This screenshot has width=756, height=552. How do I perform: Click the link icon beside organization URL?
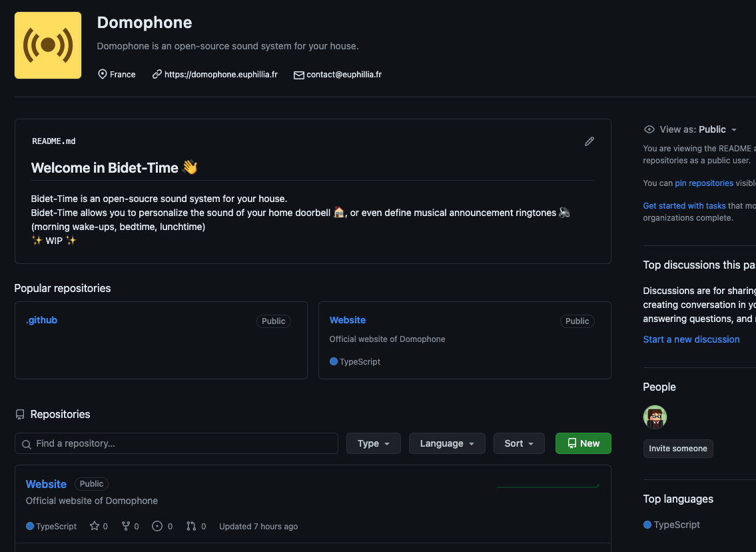point(157,75)
